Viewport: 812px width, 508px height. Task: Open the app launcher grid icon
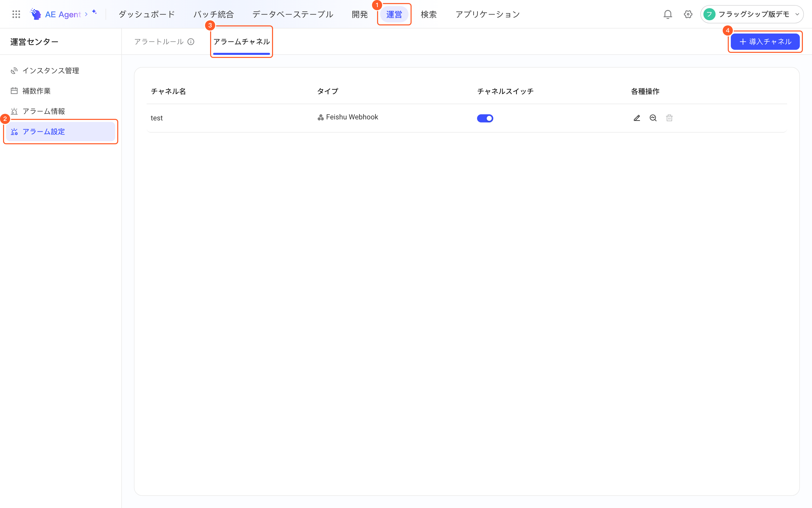point(16,14)
